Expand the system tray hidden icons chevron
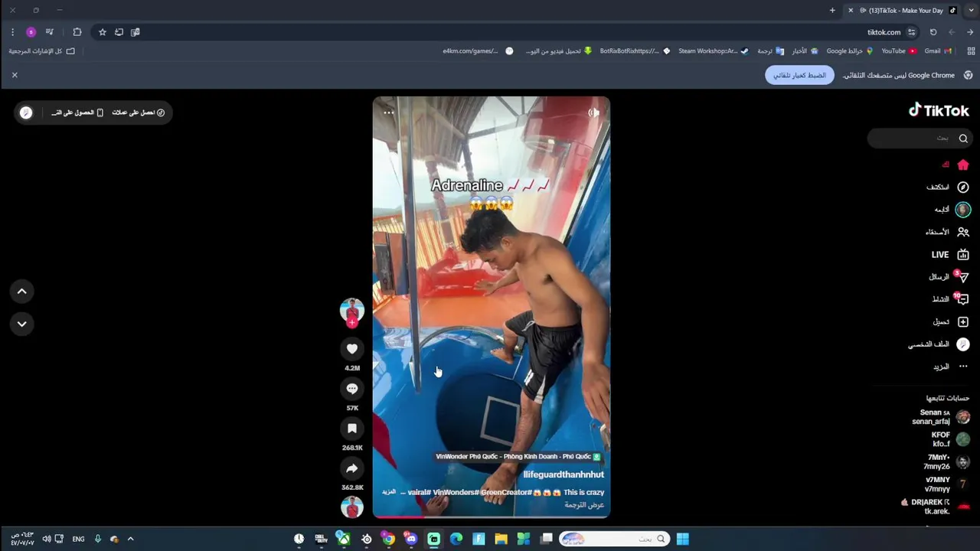 coord(130,539)
